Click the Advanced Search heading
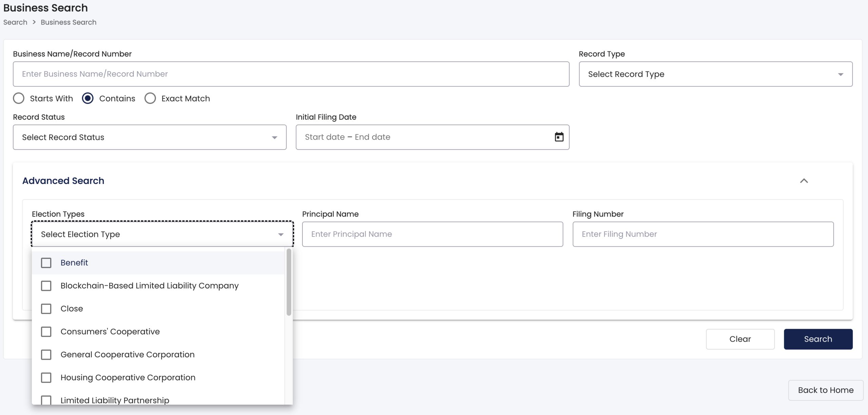 point(63,181)
